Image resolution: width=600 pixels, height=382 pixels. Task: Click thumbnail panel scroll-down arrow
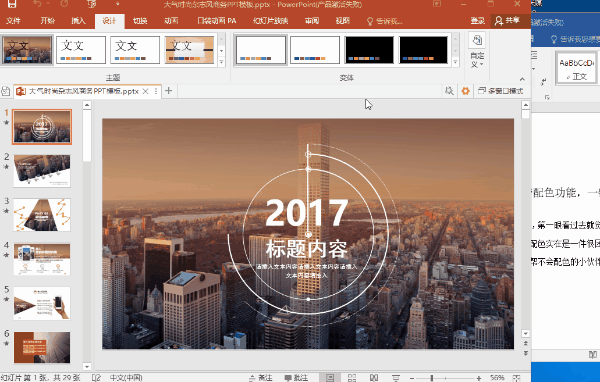[87, 366]
